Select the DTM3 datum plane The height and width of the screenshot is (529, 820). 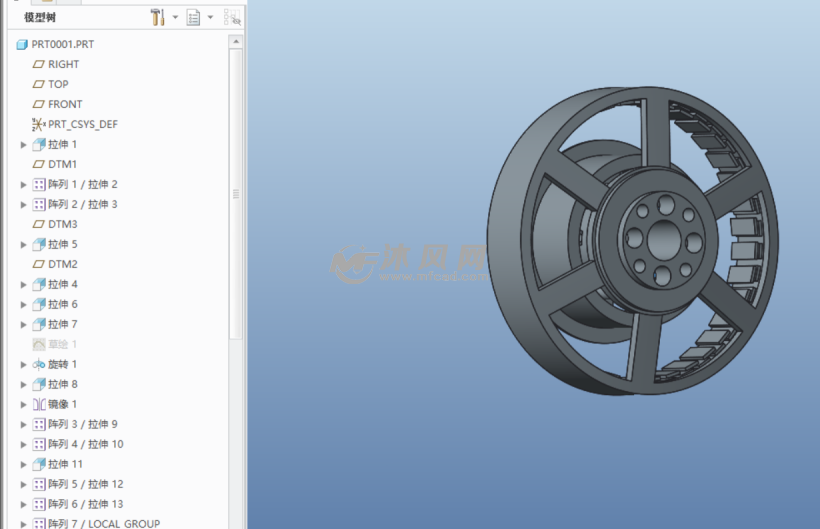(x=62, y=224)
